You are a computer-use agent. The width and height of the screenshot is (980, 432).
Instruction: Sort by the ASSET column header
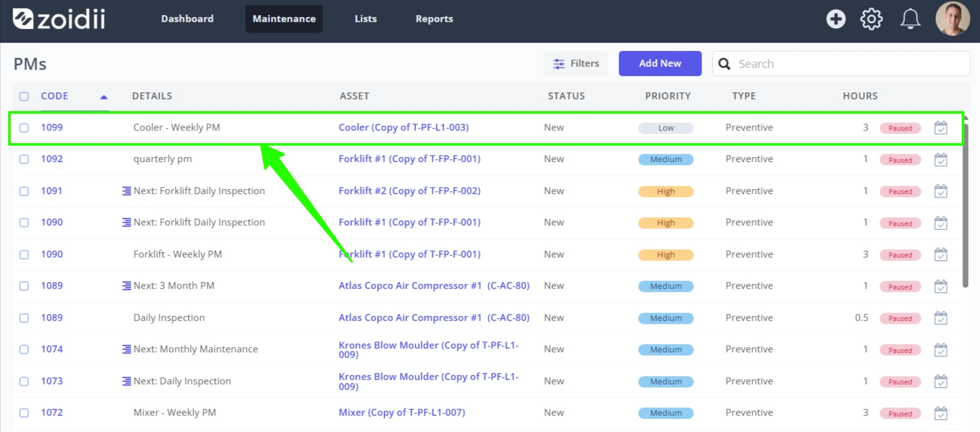click(x=355, y=96)
